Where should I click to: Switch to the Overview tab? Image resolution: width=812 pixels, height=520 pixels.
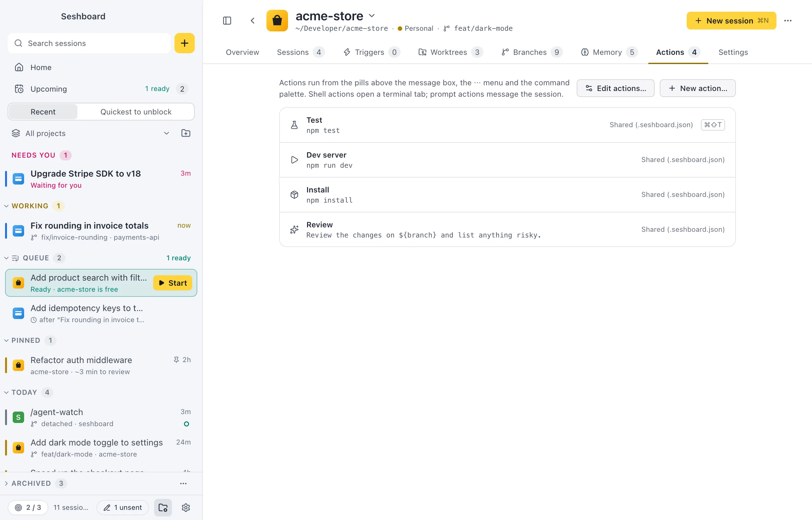point(242,52)
